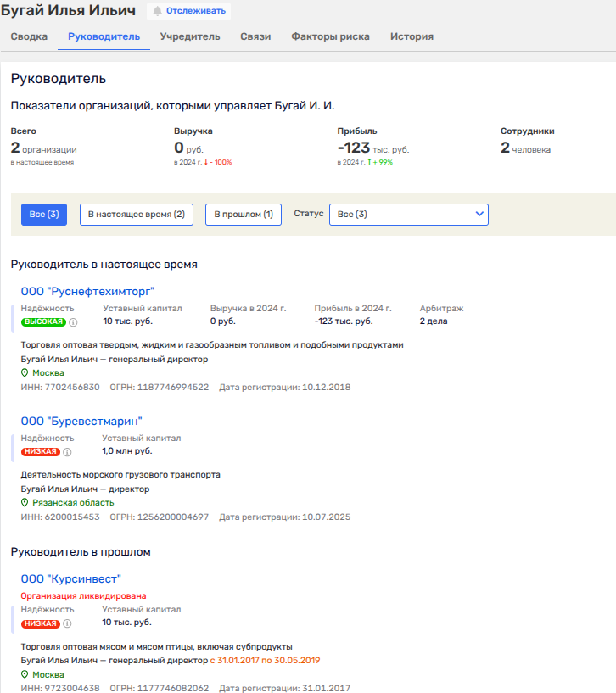Click info icon next to ВЫСОКАЯ badge

(73, 322)
